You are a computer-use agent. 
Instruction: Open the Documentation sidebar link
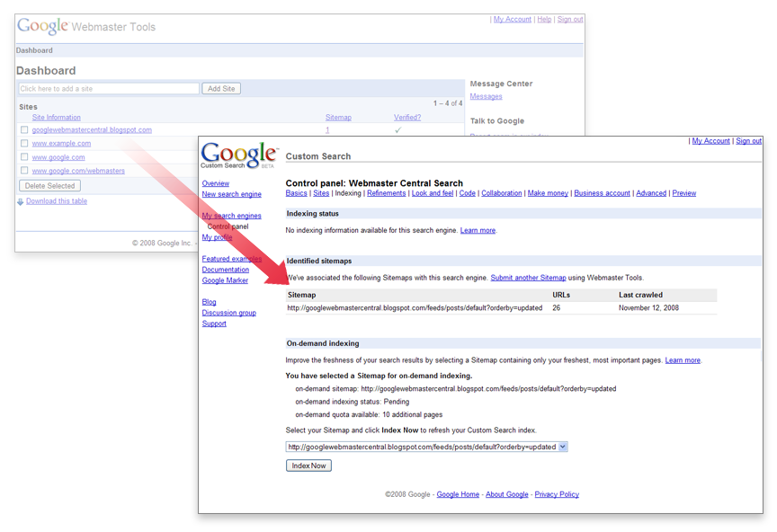[226, 270]
